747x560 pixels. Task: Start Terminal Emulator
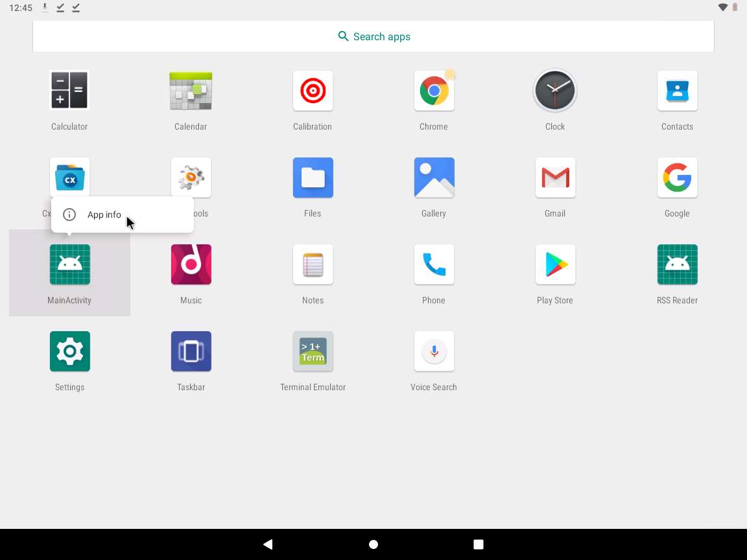pyautogui.click(x=313, y=351)
